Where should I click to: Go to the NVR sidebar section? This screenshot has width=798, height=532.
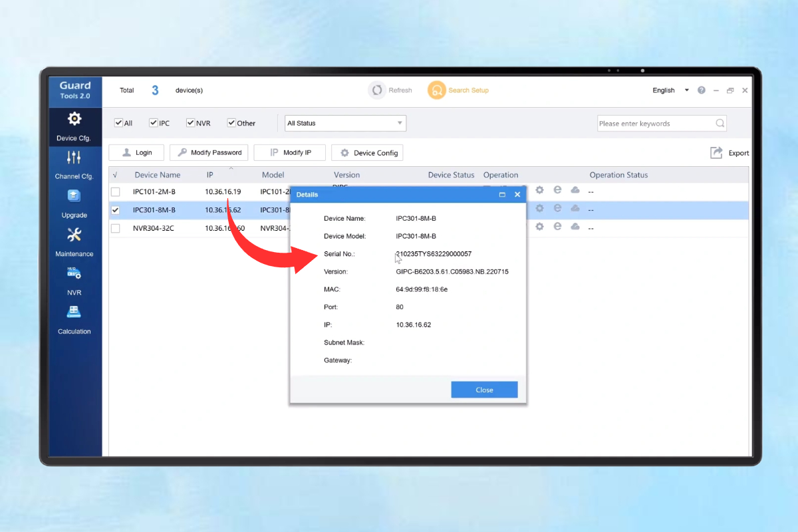[x=74, y=273]
